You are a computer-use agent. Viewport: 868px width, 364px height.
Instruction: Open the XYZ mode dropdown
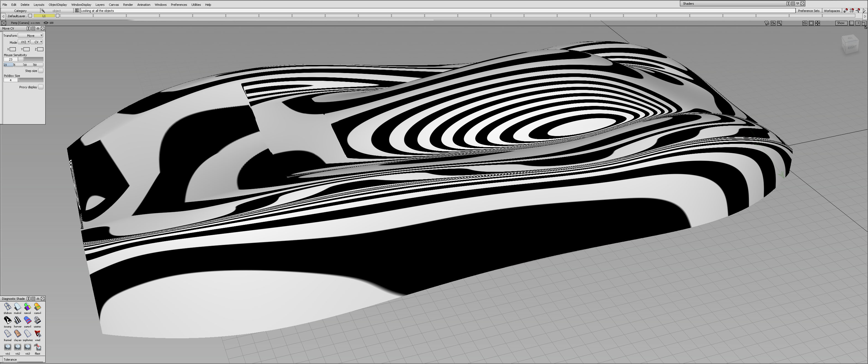(x=24, y=42)
